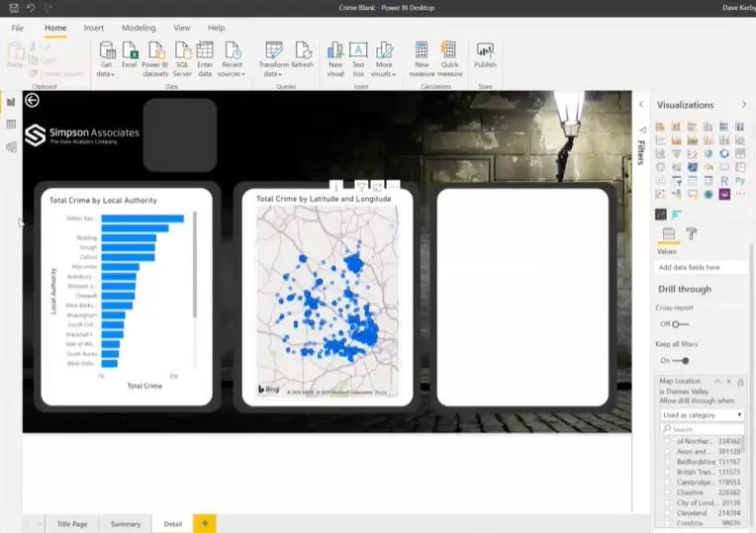Select the PowerApps purple visual icon
The width and height of the screenshot is (756, 533).
click(724, 194)
